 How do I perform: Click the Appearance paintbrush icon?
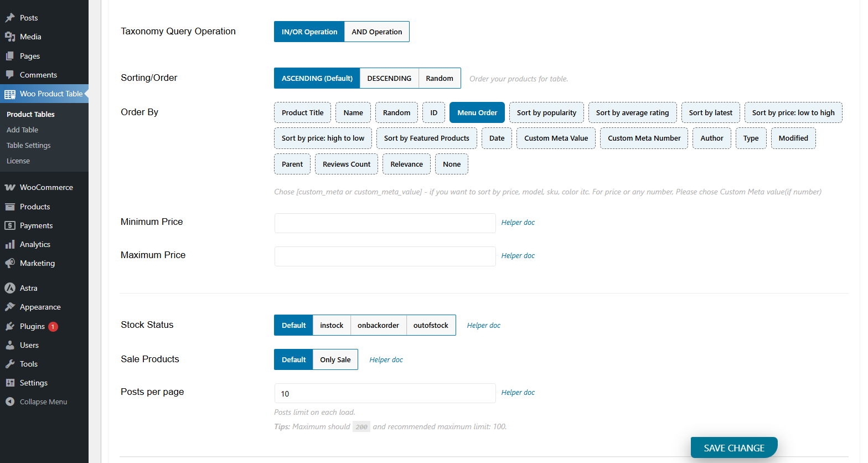click(10, 307)
